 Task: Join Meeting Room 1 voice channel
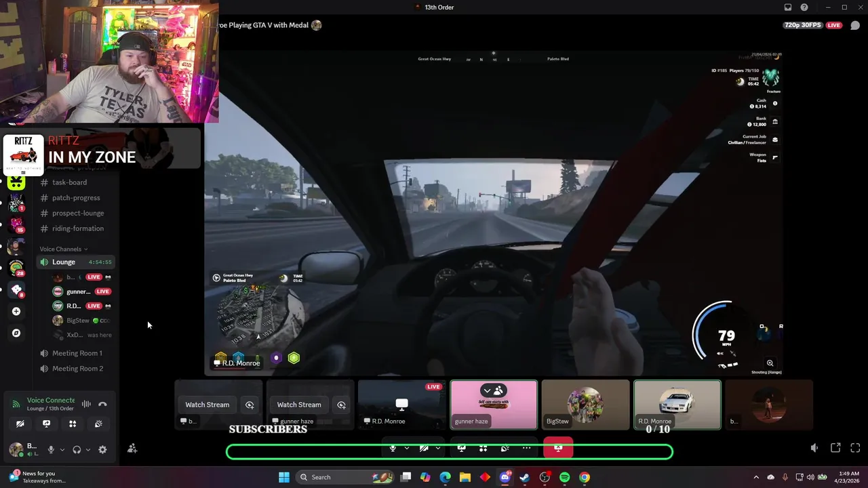[x=77, y=353]
